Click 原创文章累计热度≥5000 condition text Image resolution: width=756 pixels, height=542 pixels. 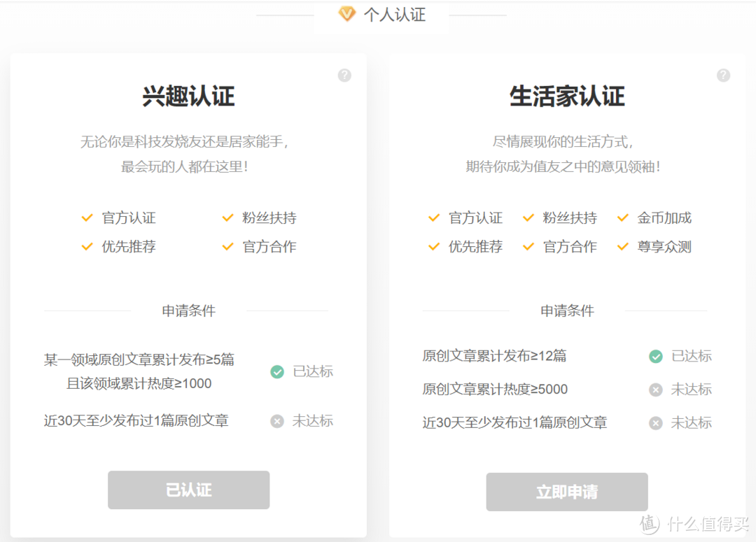point(495,390)
